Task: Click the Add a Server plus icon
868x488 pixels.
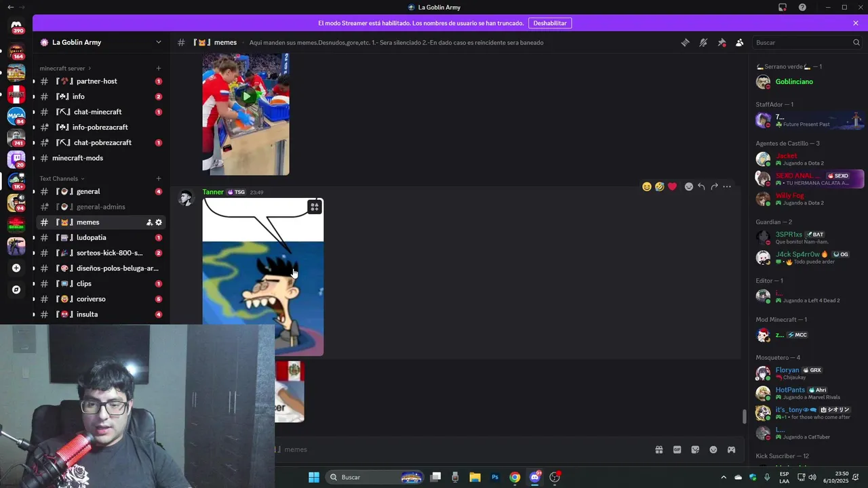Action: tap(16, 268)
